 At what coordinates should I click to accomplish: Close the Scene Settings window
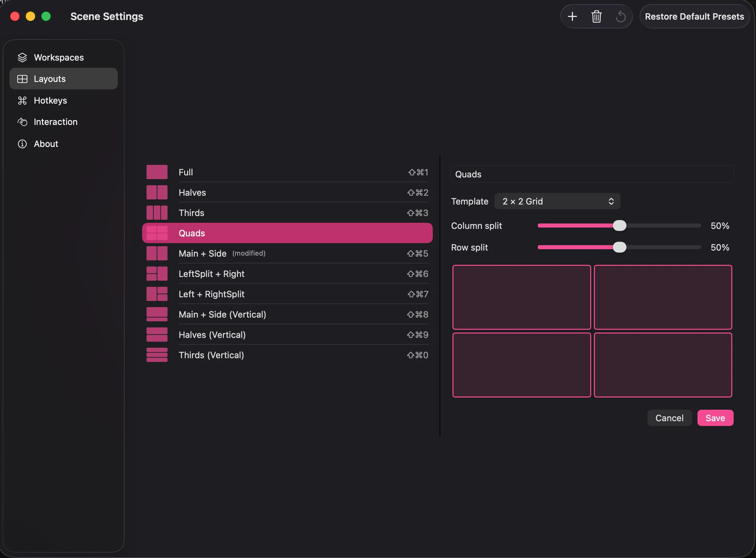(x=15, y=16)
